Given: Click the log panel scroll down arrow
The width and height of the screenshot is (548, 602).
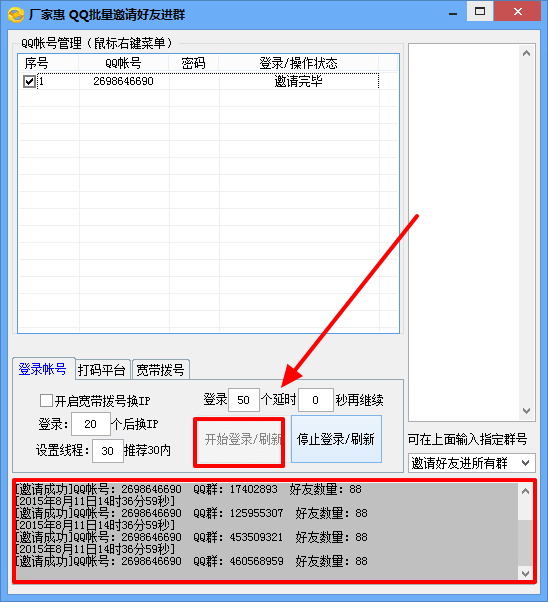Looking at the screenshot, I should pos(525,574).
